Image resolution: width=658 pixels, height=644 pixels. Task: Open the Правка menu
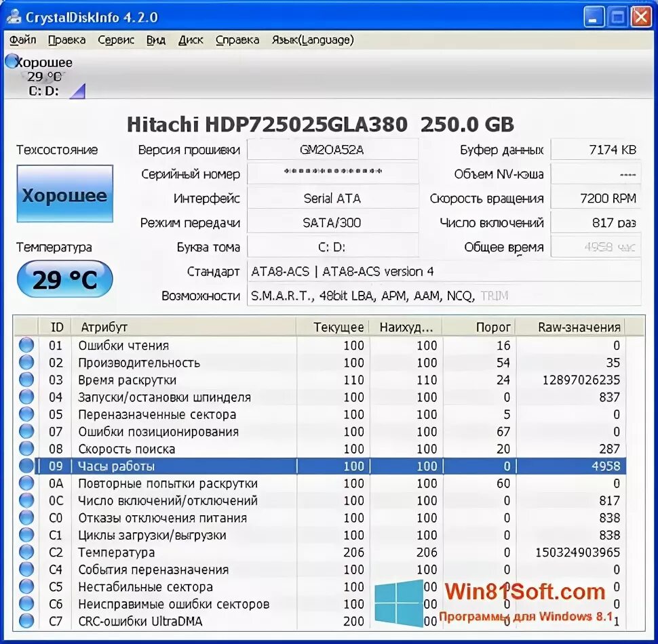coord(66,40)
